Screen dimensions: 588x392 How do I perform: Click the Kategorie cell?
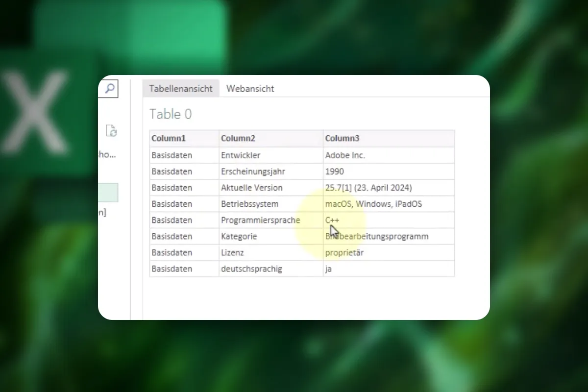(x=271, y=236)
